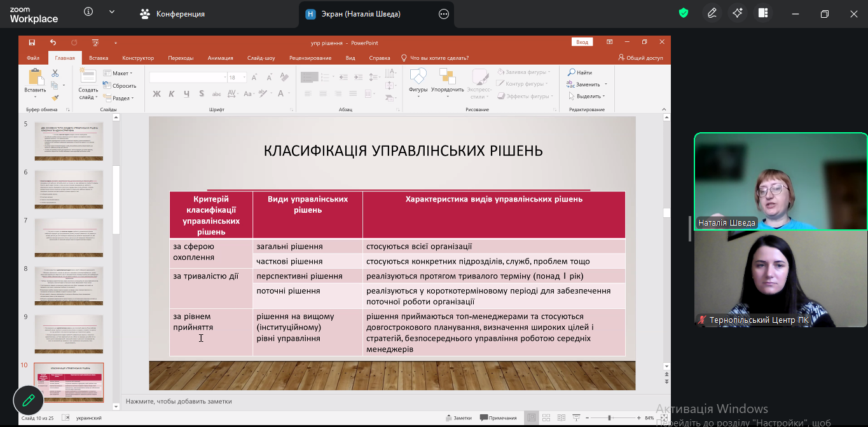
Task: Click the Найти search icon
Action: tap(580, 72)
